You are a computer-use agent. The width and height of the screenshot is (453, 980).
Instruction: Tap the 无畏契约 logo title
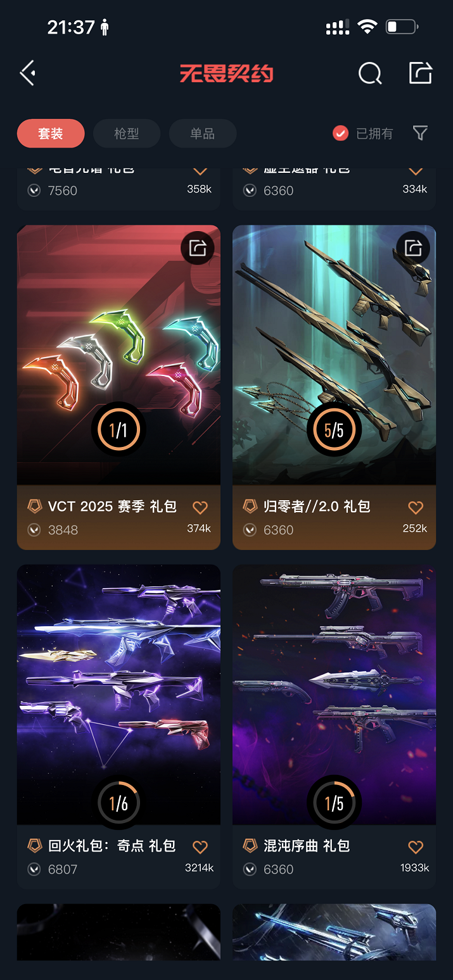pos(226,73)
